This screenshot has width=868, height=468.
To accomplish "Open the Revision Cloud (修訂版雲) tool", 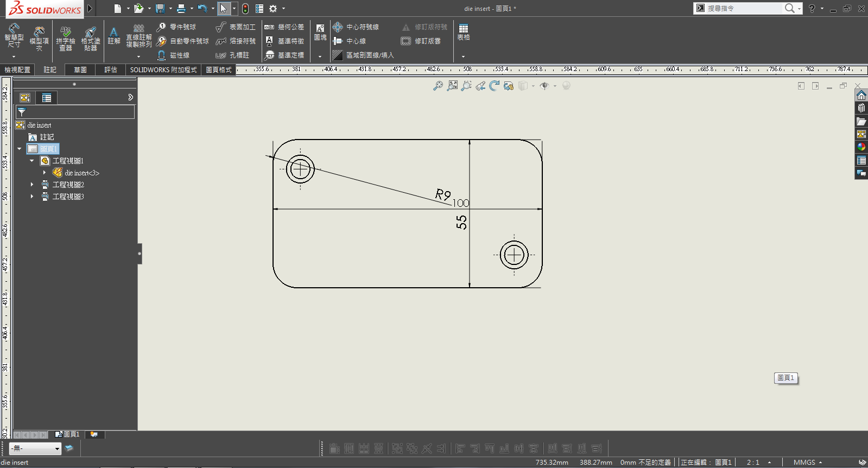I will 421,41.
